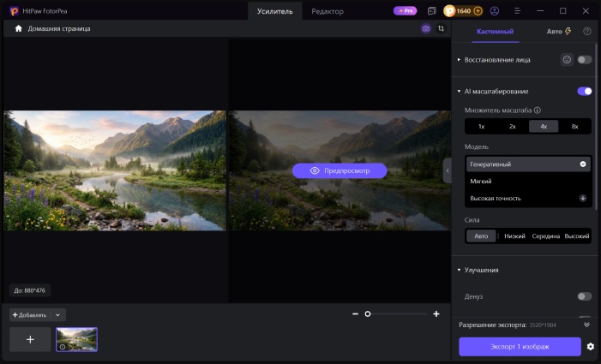This screenshot has height=364, width=601.
Task: Set strength to Авто
Action: (x=481, y=236)
